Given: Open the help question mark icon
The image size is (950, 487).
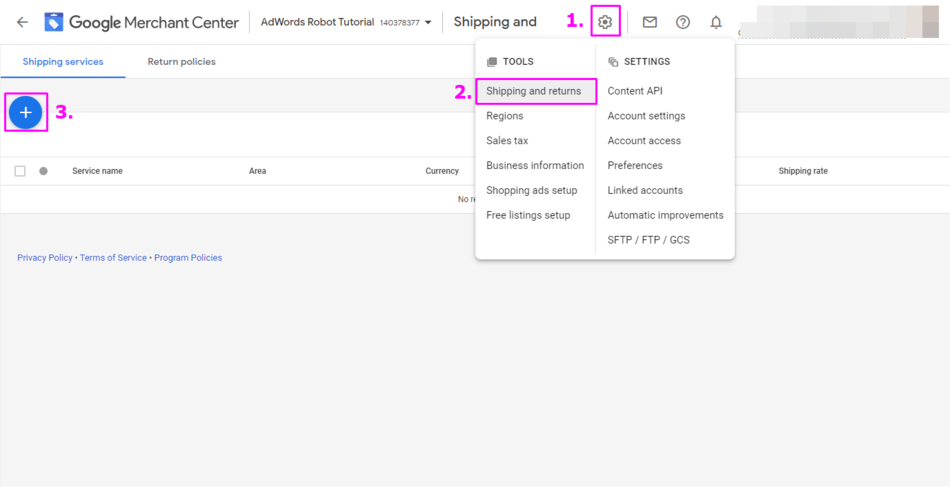Looking at the screenshot, I should (x=683, y=22).
